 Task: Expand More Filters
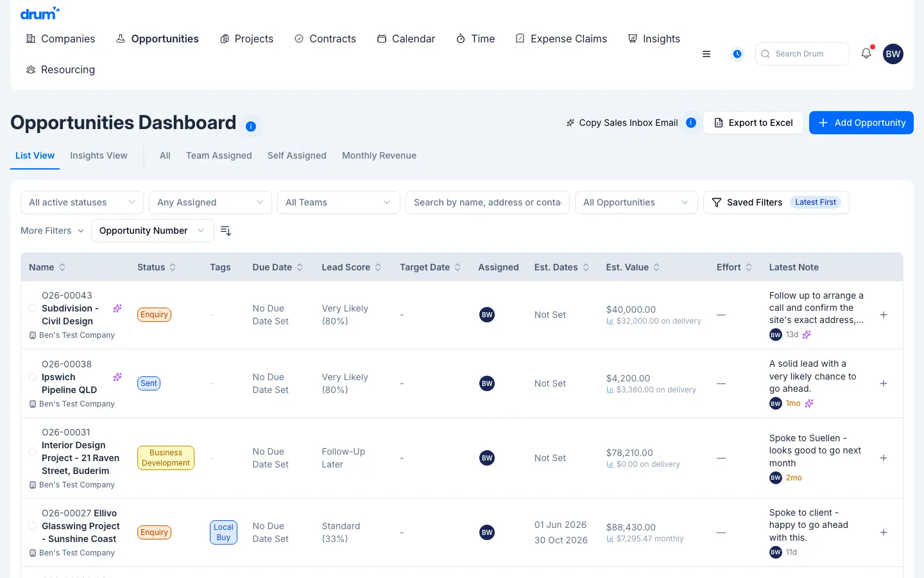52,231
